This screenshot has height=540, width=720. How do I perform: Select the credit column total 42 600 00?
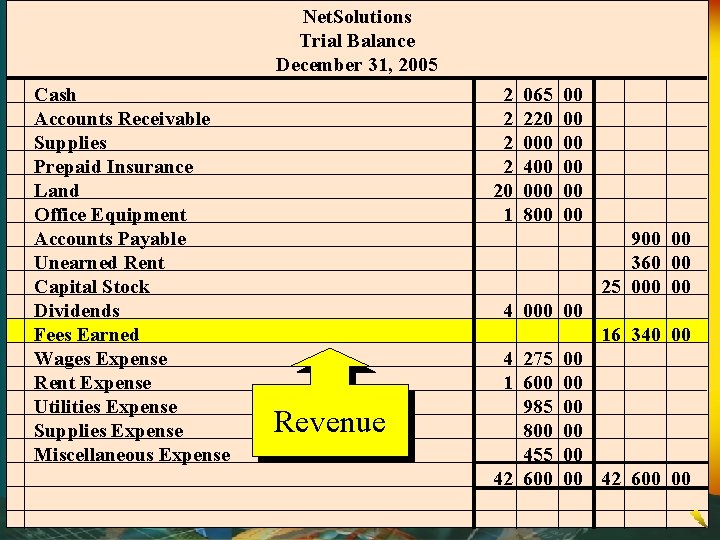[x=646, y=479]
